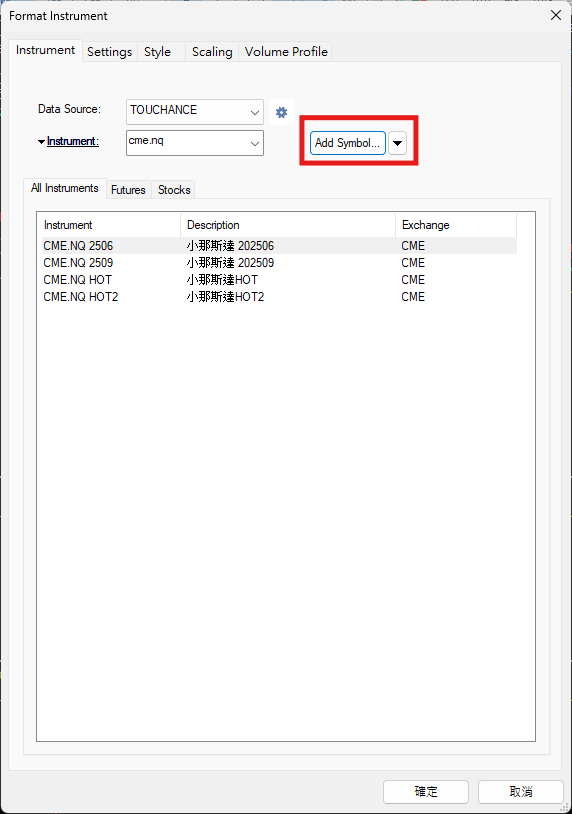This screenshot has height=814, width=572.
Task: Switch to the Settings tab
Action: 110,52
